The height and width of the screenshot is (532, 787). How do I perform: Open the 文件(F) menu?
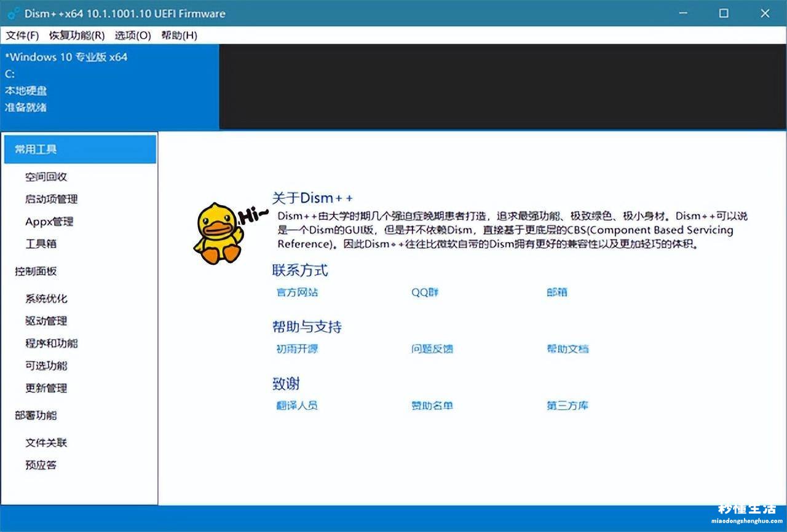click(x=22, y=35)
